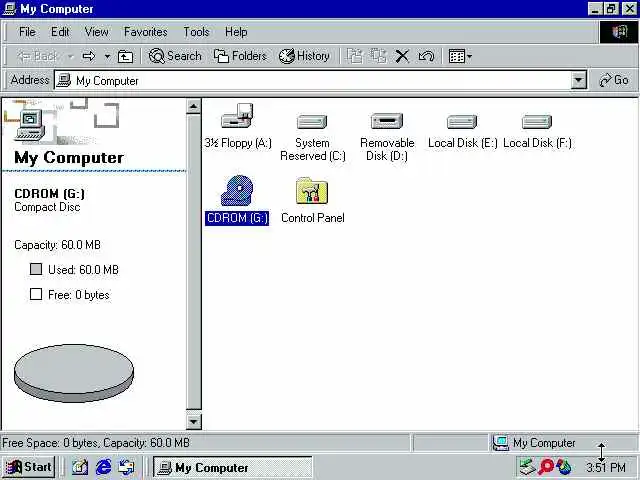Click the left pane scroll down arrow

(193, 421)
